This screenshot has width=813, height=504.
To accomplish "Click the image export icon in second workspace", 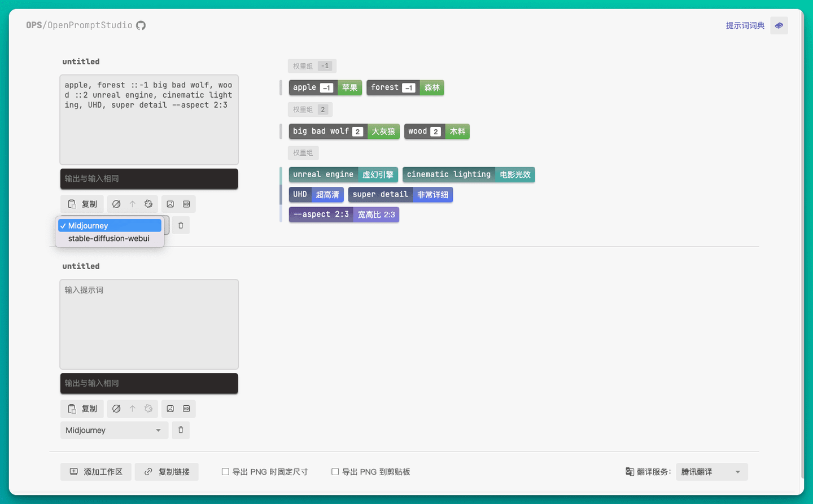I will [170, 408].
